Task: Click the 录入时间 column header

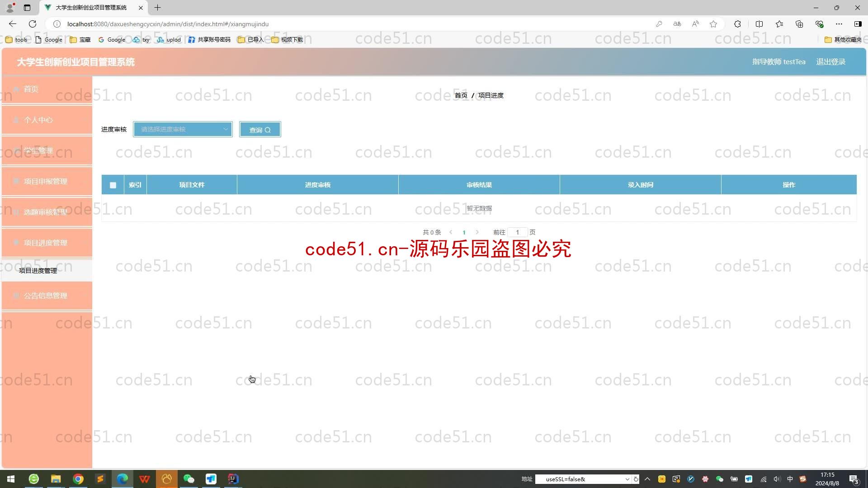Action: coord(640,185)
